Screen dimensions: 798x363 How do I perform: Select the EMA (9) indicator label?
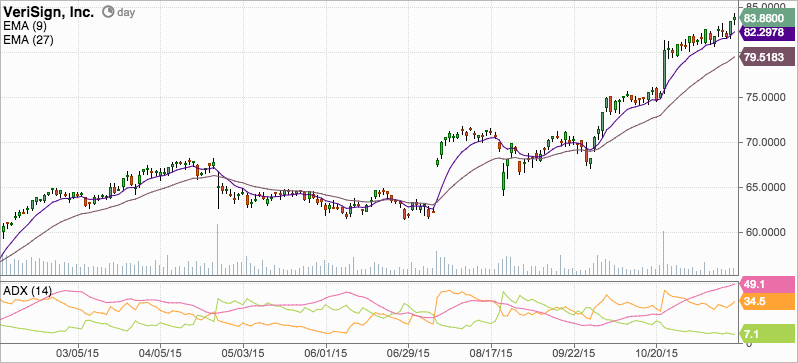point(24,27)
